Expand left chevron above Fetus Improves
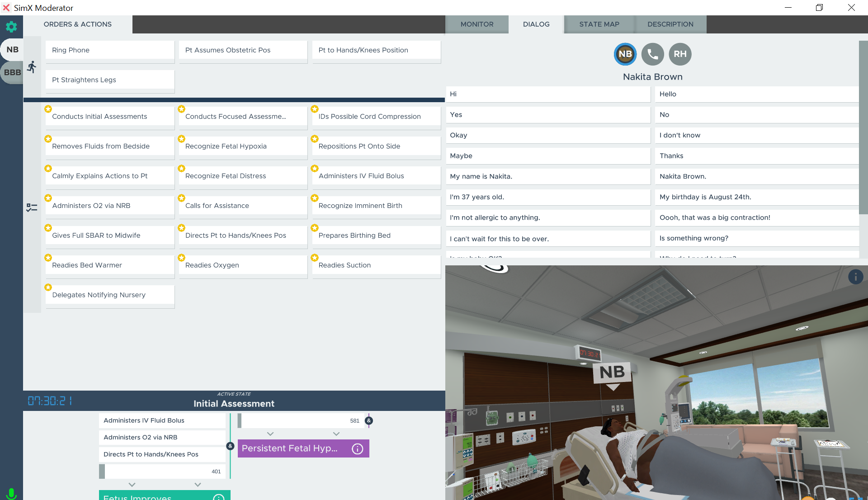 click(x=132, y=485)
